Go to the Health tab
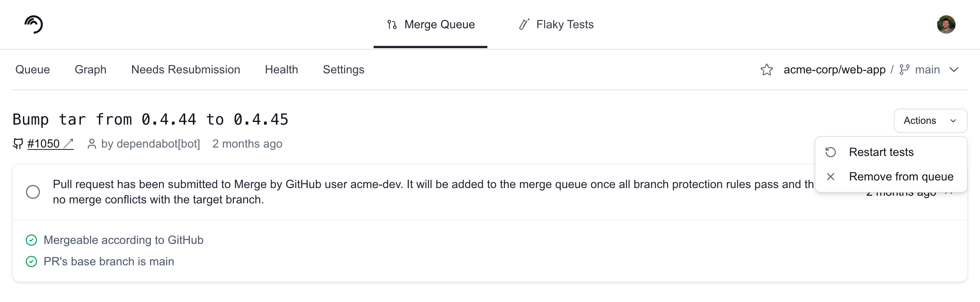The image size is (980, 302). [281, 70]
